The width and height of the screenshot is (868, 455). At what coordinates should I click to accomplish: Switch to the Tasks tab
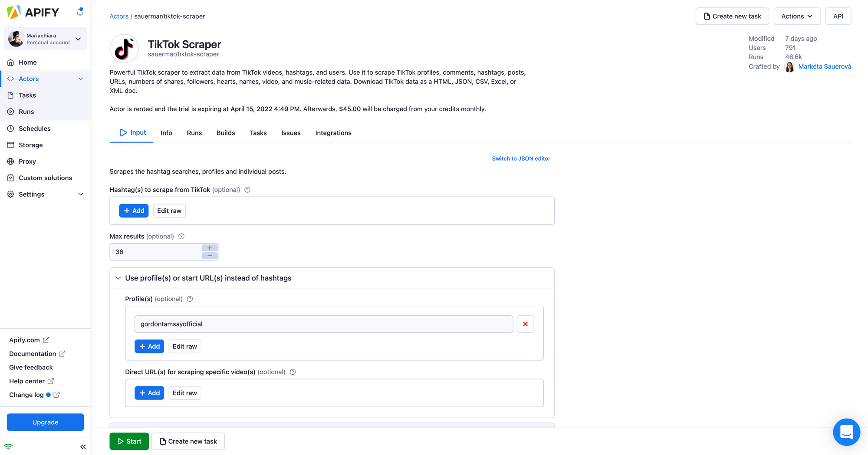tap(258, 133)
